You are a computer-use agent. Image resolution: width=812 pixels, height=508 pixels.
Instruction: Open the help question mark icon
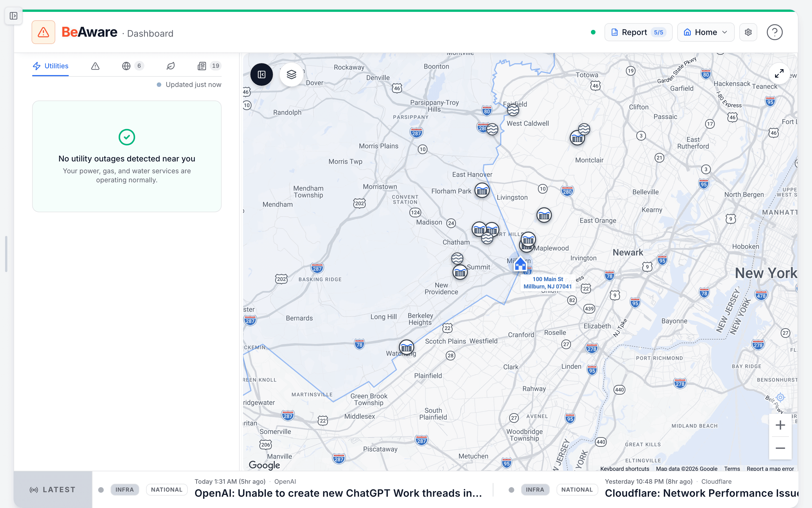pyautogui.click(x=775, y=32)
